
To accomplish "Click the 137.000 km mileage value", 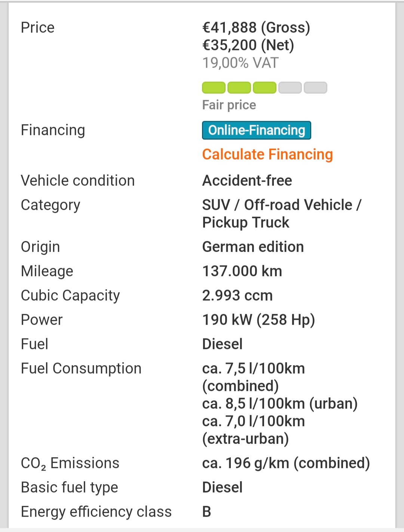I will click(x=242, y=271).
